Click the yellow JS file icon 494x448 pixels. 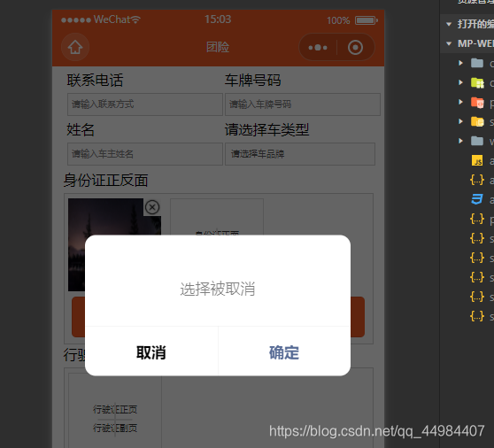[x=477, y=160]
